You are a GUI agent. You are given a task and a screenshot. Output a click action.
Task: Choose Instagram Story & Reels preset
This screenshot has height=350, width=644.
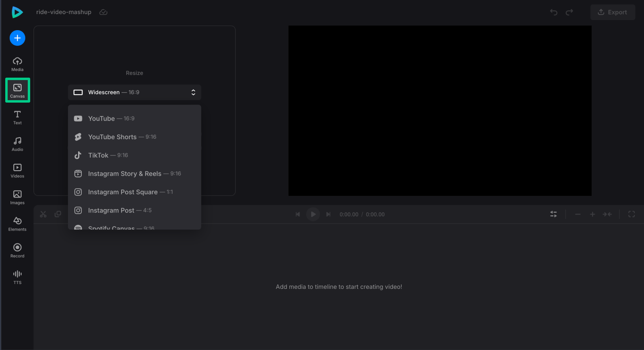(x=134, y=174)
